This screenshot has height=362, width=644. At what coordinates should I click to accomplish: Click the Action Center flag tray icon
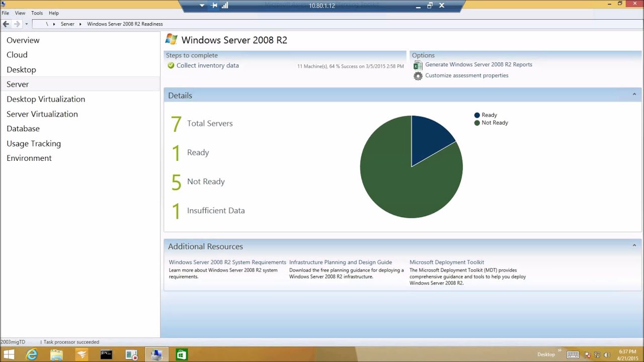point(588,355)
